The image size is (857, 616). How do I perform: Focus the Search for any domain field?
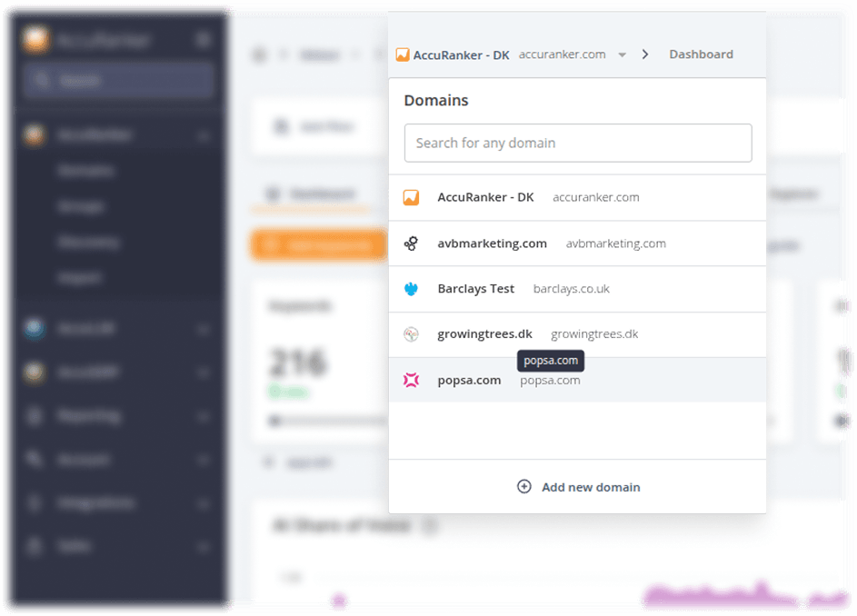(578, 143)
